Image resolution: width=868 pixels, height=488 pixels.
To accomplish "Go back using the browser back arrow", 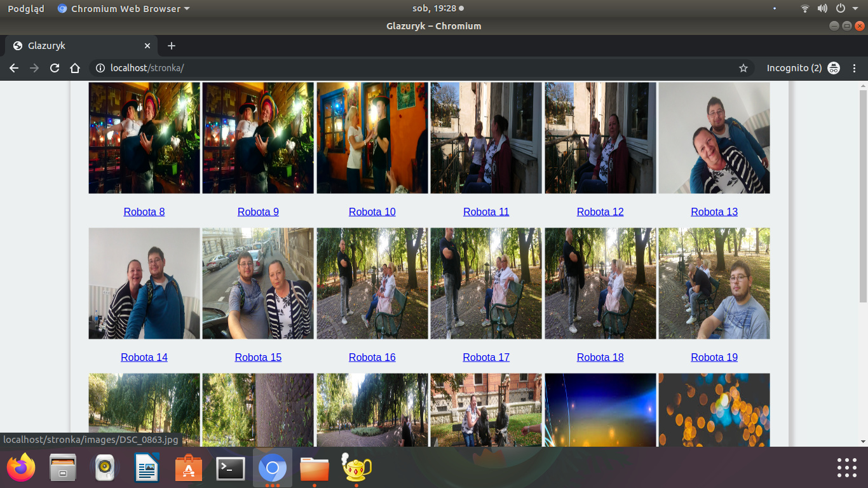I will [x=14, y=68].
